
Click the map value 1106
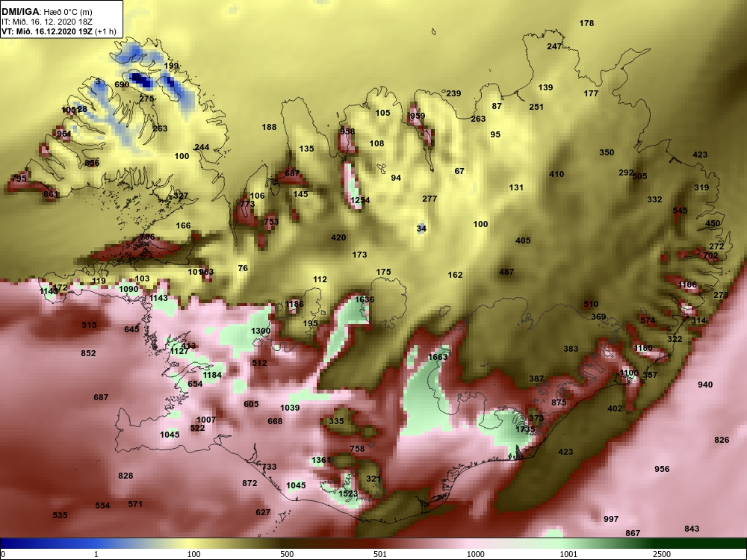pos(687,284)
